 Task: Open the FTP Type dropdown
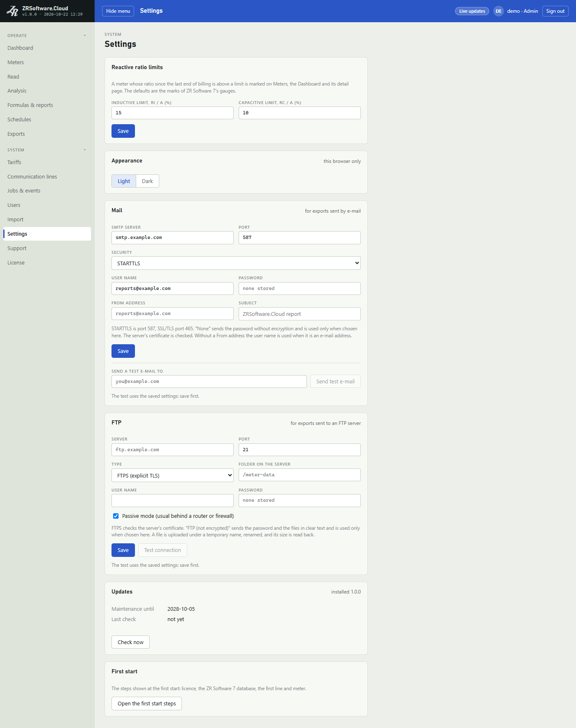point(172,475)
